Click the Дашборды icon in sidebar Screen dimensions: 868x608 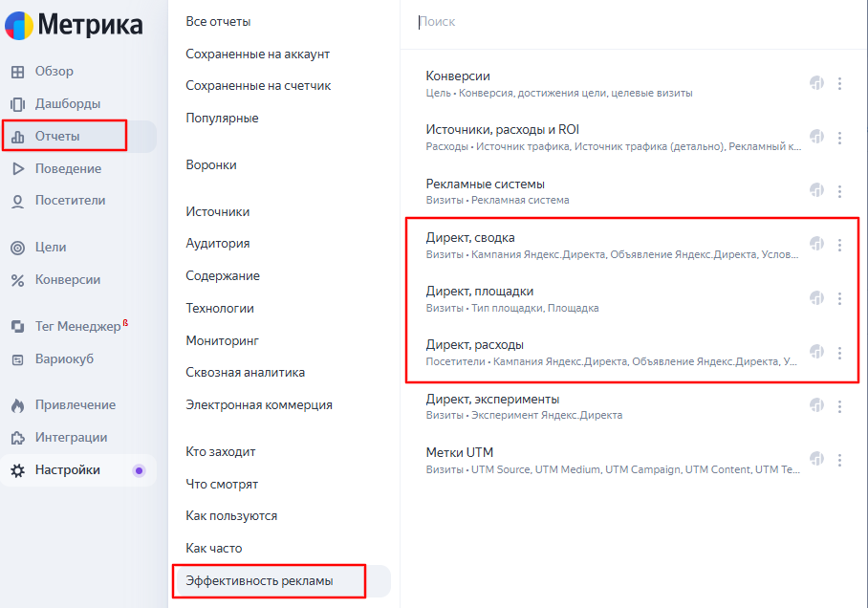18,104
